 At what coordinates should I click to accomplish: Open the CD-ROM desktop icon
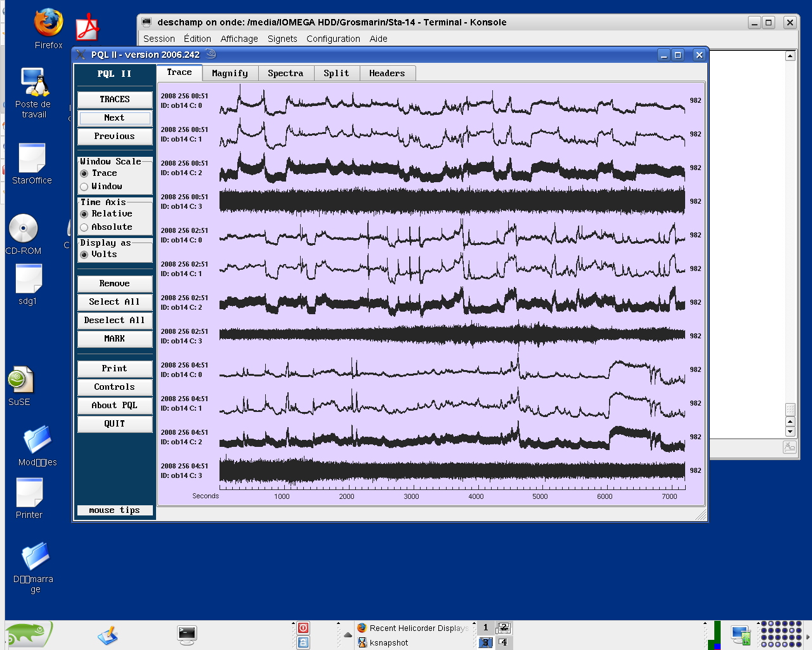click(23, 229)
